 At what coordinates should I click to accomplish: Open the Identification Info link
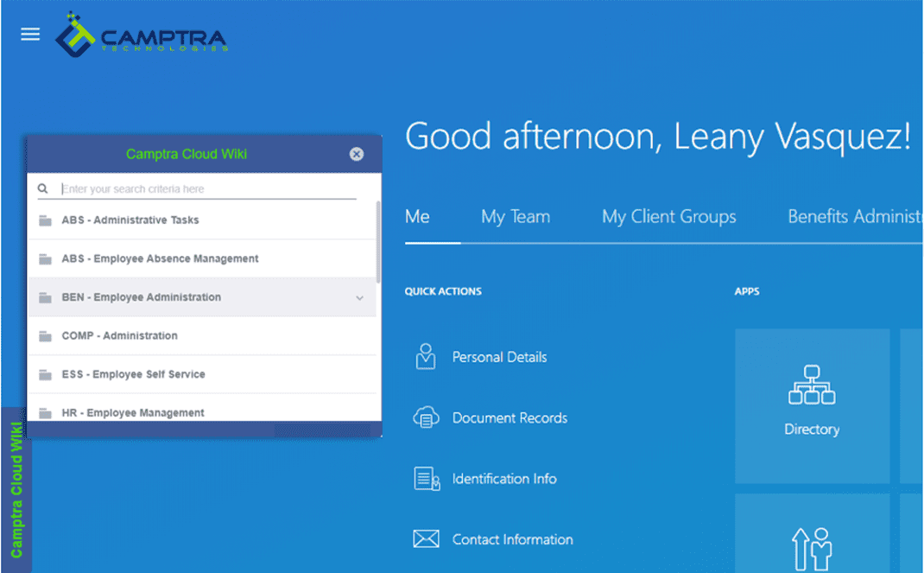(503, 479)
